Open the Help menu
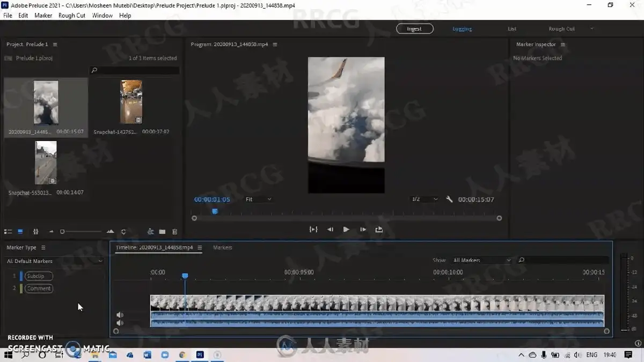Image resolution: width=644 pixels, height=362 pixels. click(x=125, y=16)
